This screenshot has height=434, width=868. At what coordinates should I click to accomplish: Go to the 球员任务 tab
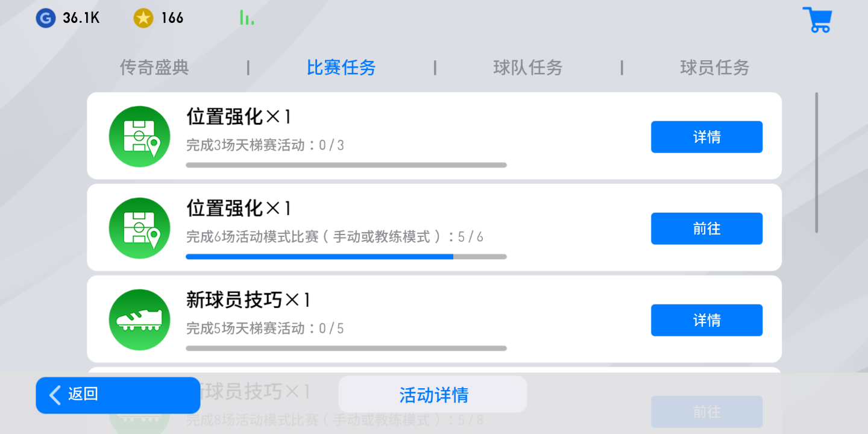pyautogui.click(x=714, y=68)
